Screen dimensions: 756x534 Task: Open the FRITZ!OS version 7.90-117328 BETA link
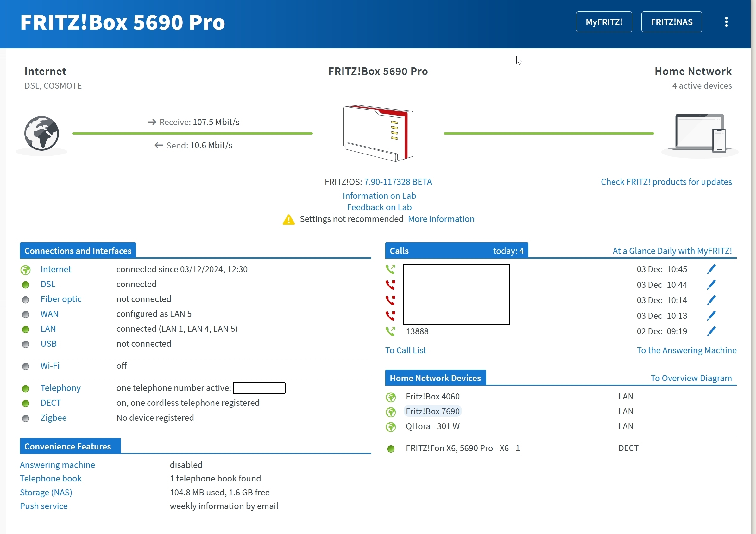(398, 182)
